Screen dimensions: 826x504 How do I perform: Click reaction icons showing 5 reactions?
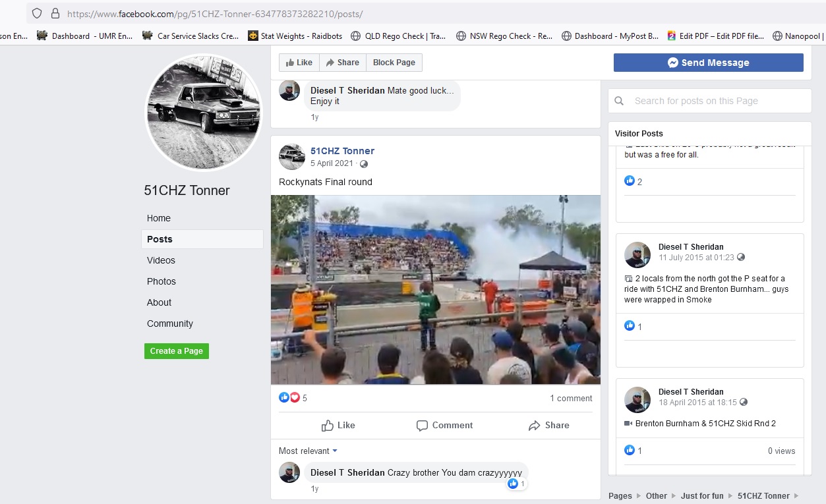289,397
